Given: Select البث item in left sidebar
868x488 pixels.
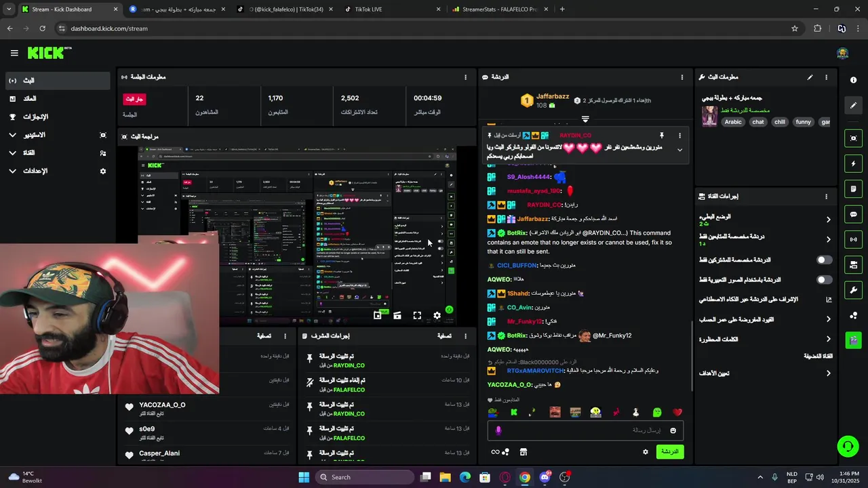Looking at the screenshot, I should (x=58, y=81).
